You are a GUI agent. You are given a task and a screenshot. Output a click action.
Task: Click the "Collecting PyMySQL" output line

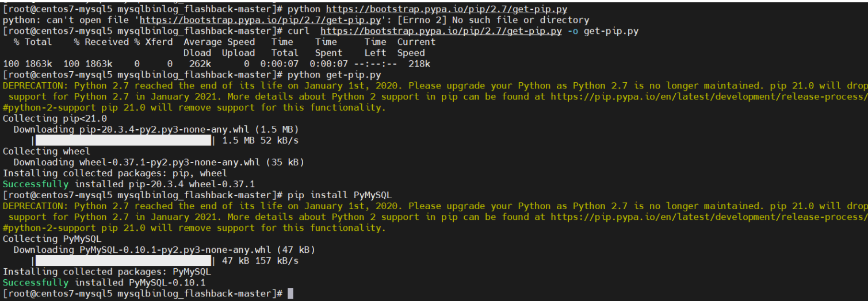click(x=52, y=239)
